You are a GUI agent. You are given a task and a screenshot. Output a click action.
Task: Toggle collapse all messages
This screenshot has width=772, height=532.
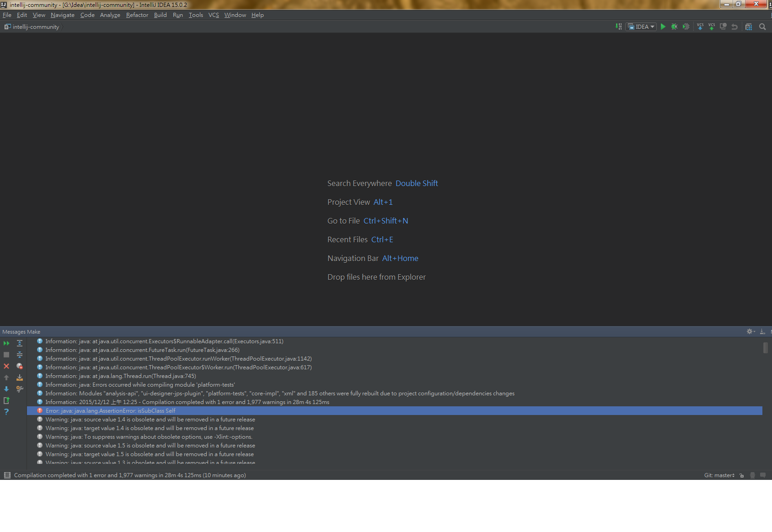point(20,355)
